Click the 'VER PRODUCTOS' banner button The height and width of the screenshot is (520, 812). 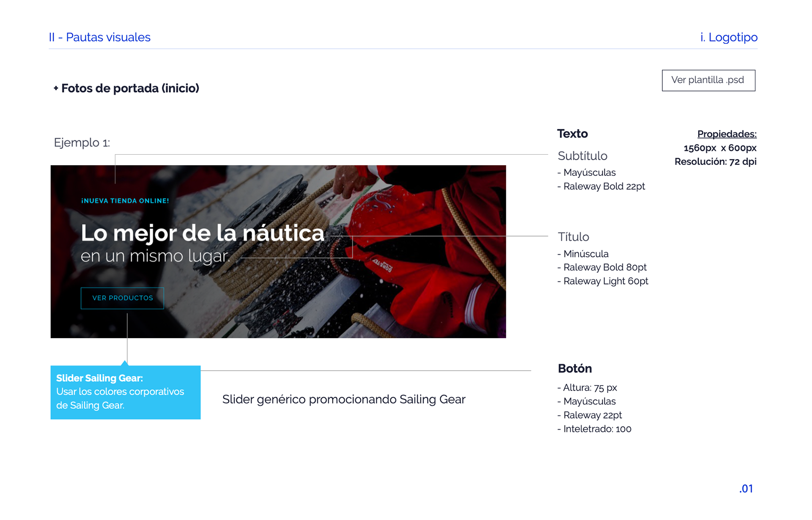(122, 298)
